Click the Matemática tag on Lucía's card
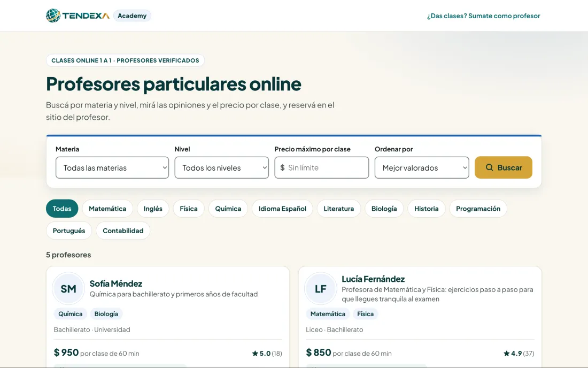 click(x=328, y=314)
